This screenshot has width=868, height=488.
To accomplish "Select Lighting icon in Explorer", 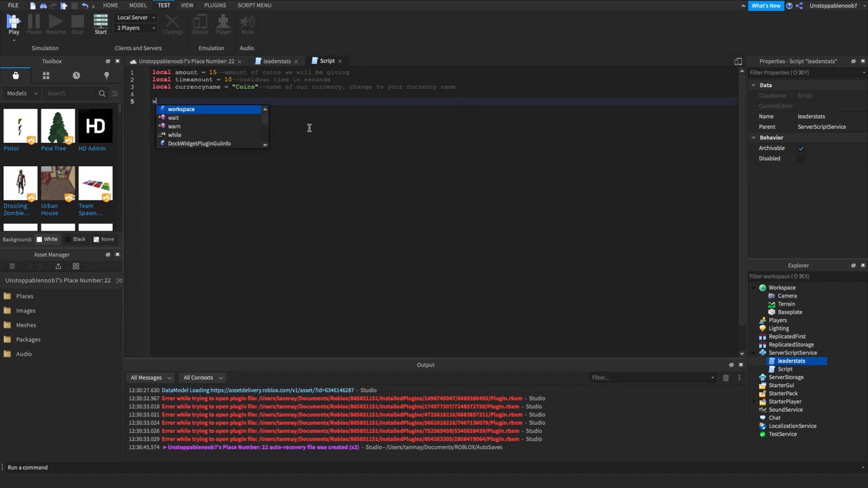I will tap(763, 328).
